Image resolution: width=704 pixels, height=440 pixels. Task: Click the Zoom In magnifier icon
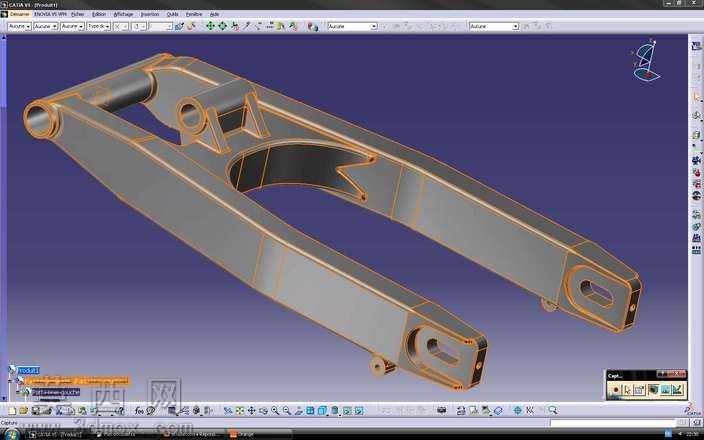(275, 410)
